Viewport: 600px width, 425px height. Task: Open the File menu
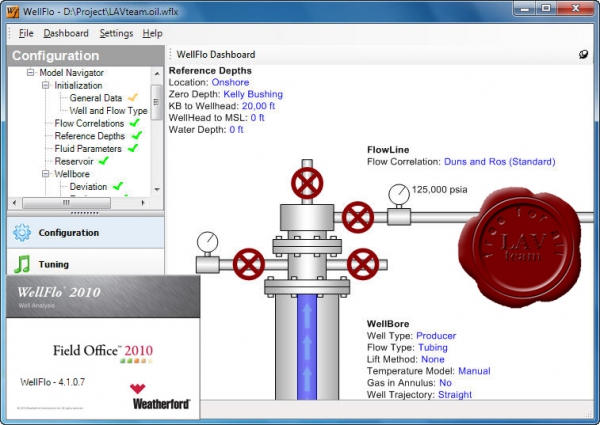26,33
